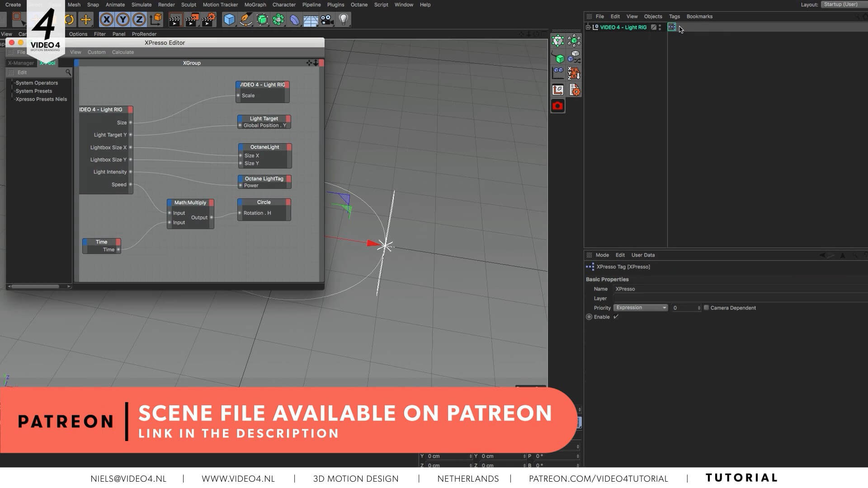Open Edit Render Settings clapperboard icon
The width and height of the screenshot is (868, 488).
point(208,19)
